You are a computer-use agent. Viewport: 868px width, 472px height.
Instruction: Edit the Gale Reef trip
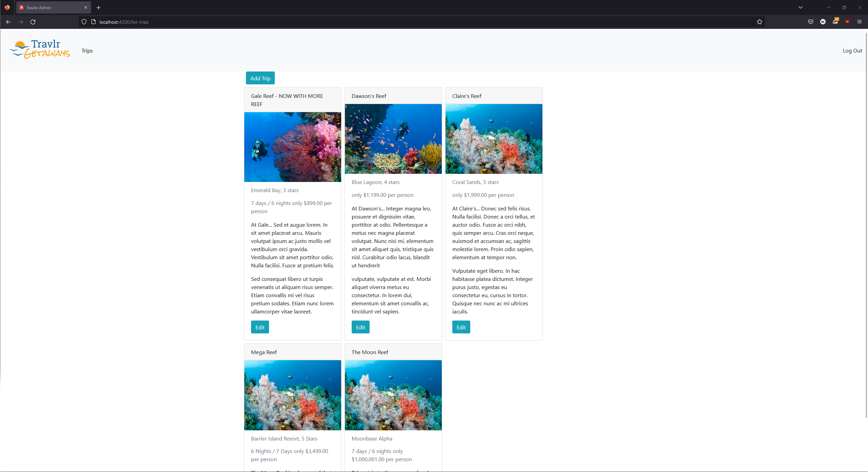(x=260, y=327)
